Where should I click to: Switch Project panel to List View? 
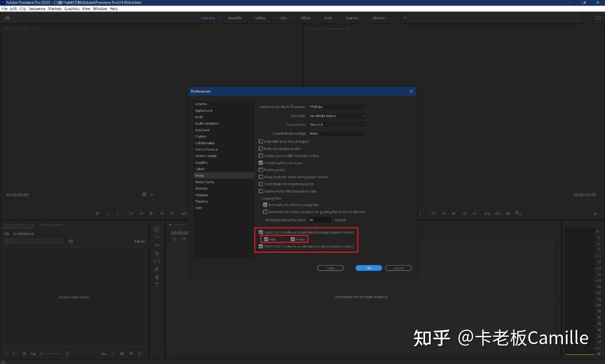[15, 354]
